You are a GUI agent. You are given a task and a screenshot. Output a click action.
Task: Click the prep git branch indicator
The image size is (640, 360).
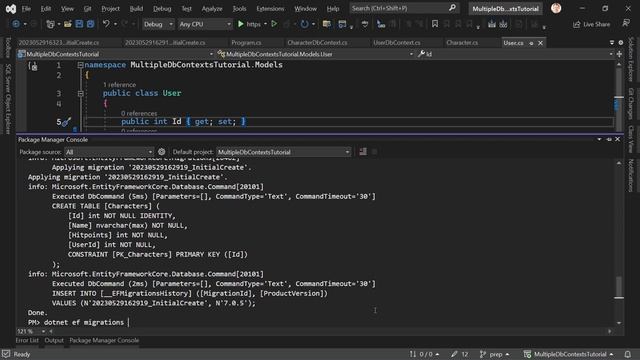(x=494, y=354)
